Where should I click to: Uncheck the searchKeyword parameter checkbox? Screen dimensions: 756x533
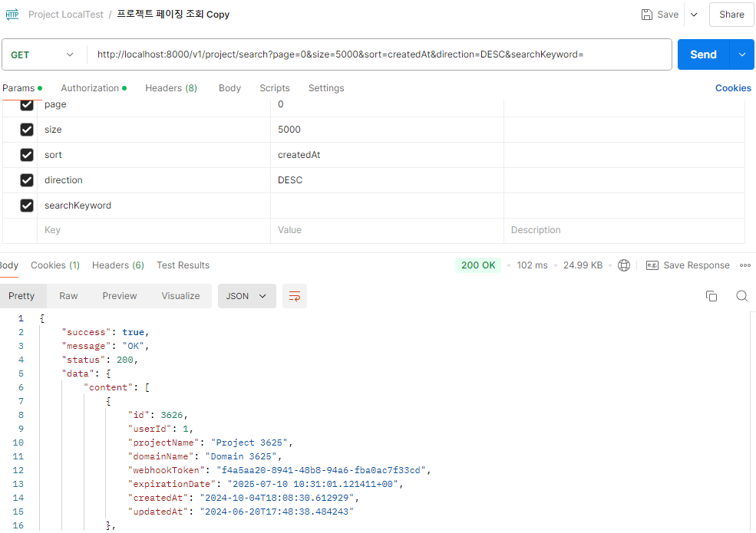(x=27, y=206)
